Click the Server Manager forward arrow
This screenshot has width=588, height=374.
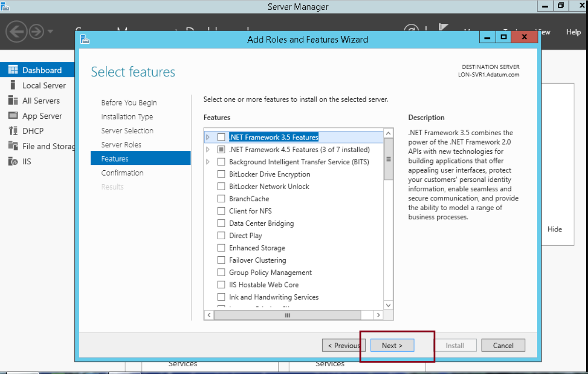click(36, 32)
